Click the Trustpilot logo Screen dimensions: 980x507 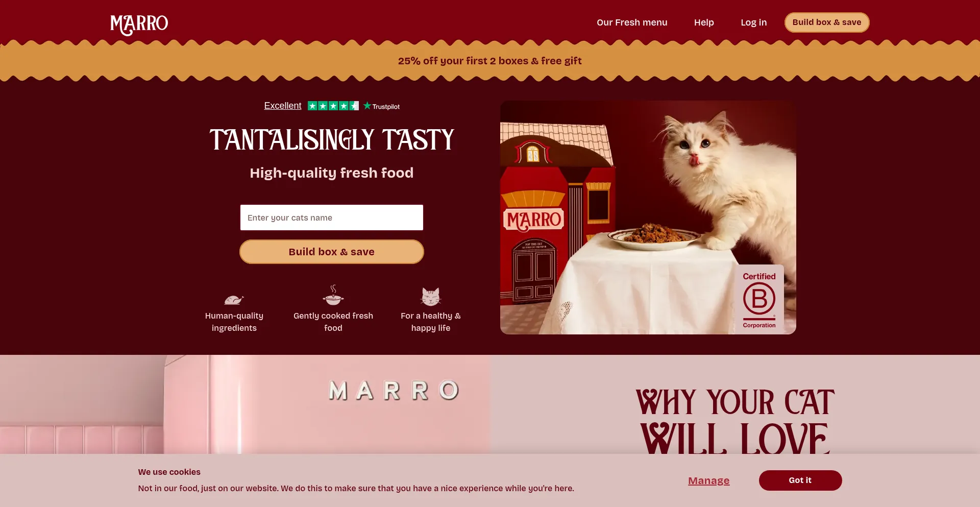pos(382,106)
